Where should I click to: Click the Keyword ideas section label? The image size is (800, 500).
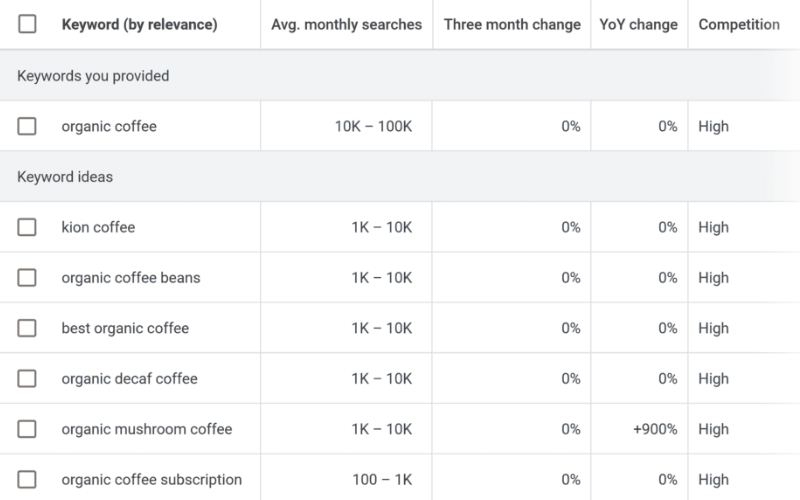(x=65, y=177)
